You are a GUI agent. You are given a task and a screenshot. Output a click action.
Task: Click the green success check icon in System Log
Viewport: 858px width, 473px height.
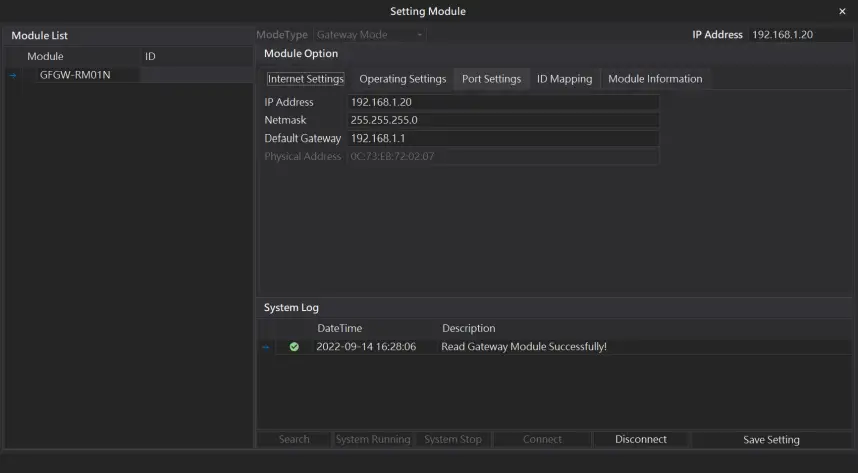(x=294, y=347)
